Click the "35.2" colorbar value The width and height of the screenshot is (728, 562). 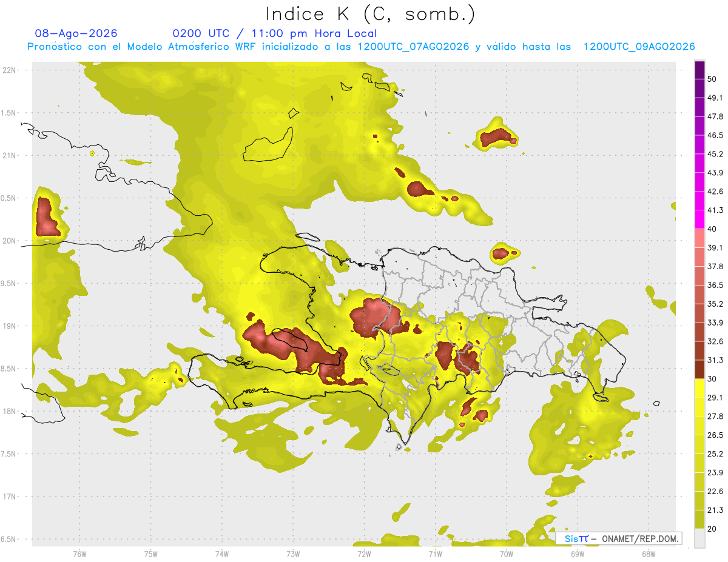[715, 304]
